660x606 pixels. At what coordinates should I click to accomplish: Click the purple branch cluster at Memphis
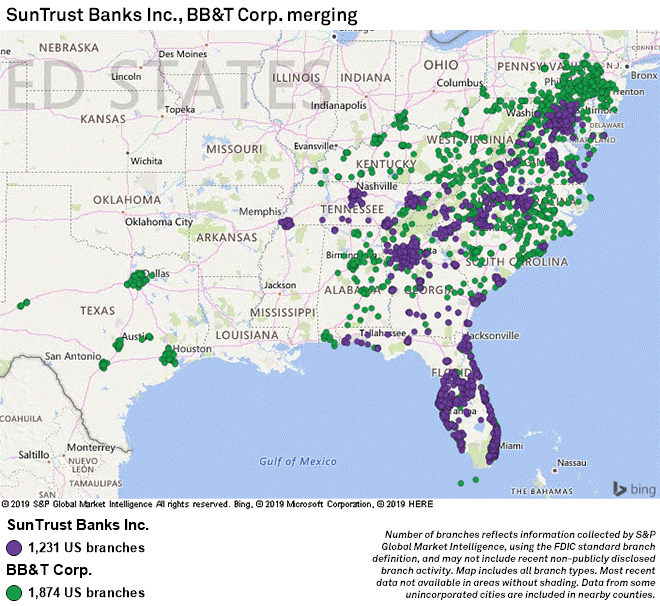[x=286, y=223]
